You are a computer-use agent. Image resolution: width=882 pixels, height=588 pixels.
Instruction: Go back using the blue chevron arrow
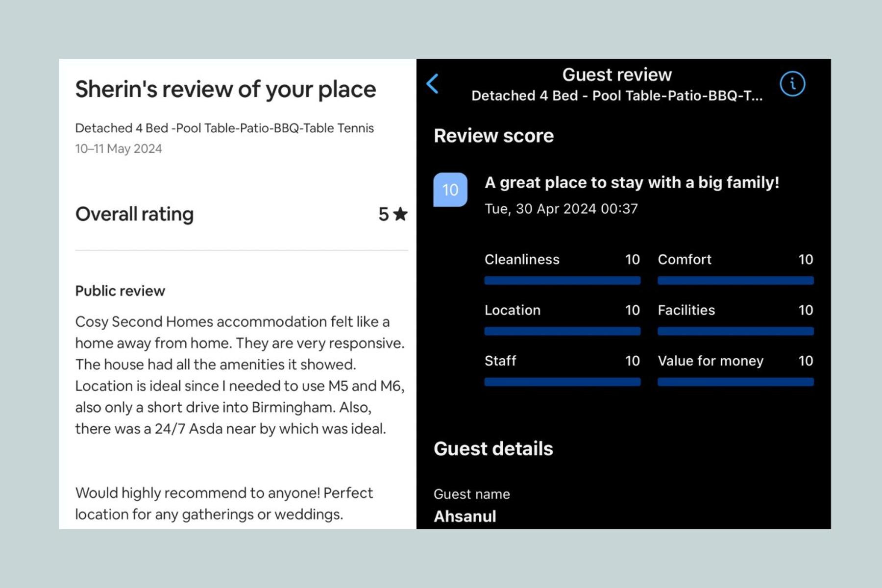pos(432,84)
